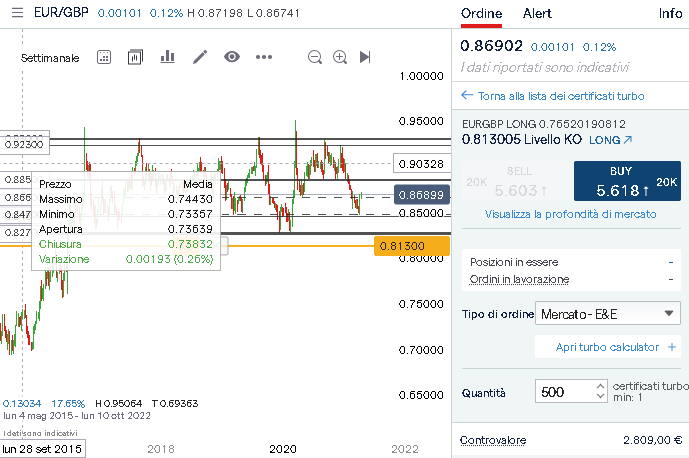
Task: Open Visualizza la profondità di mercato link
Action: pos(570,214)
